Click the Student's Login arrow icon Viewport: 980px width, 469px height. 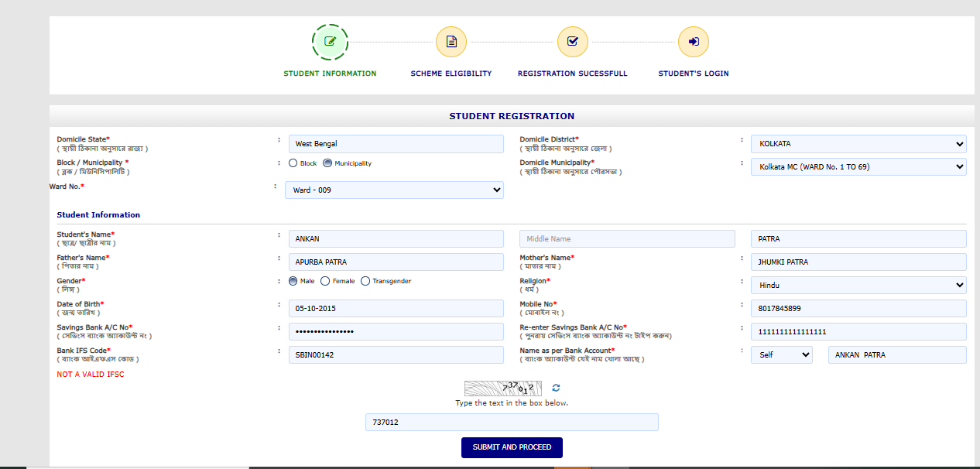[x=694, y=42]
